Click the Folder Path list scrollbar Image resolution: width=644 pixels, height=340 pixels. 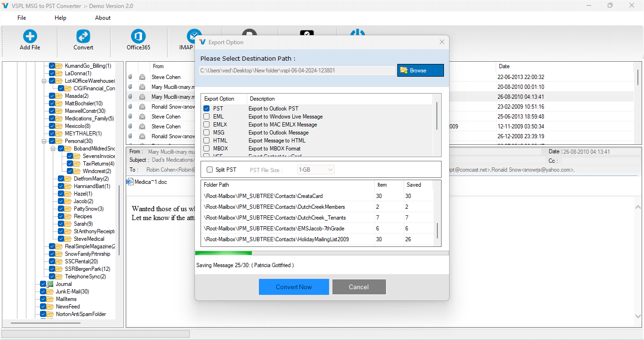tap(437, 230)
